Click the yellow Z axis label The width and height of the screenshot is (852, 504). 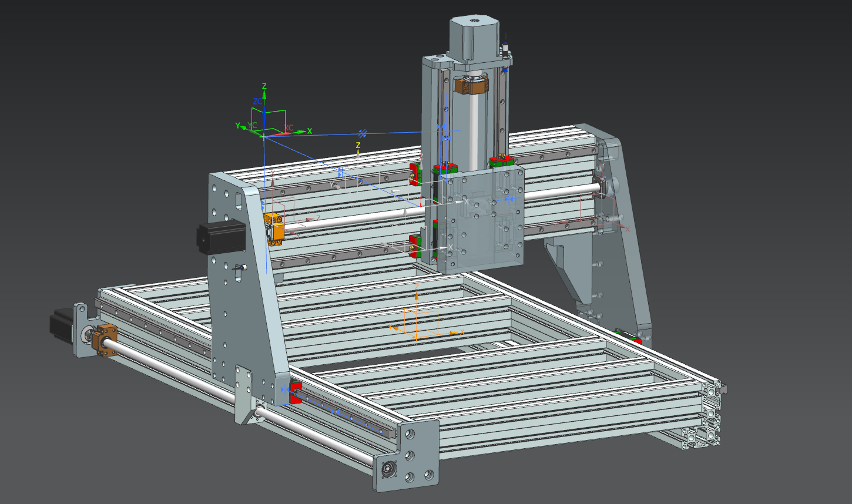[358, 145]
